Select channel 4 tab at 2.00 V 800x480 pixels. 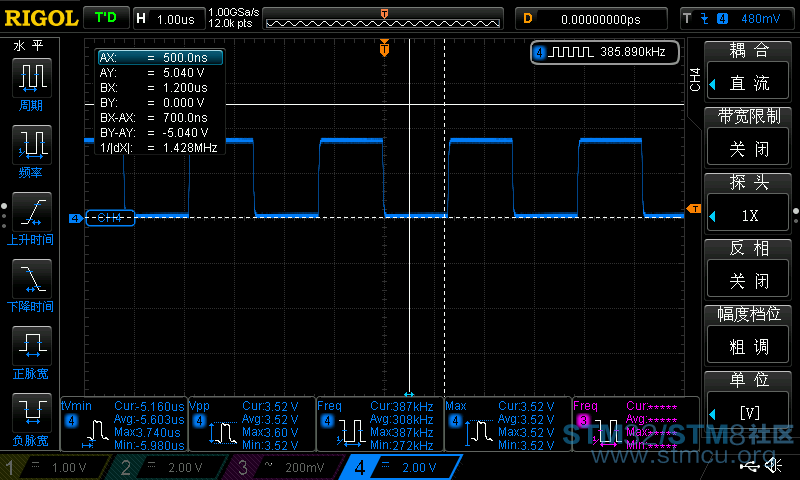coord(401,467)
